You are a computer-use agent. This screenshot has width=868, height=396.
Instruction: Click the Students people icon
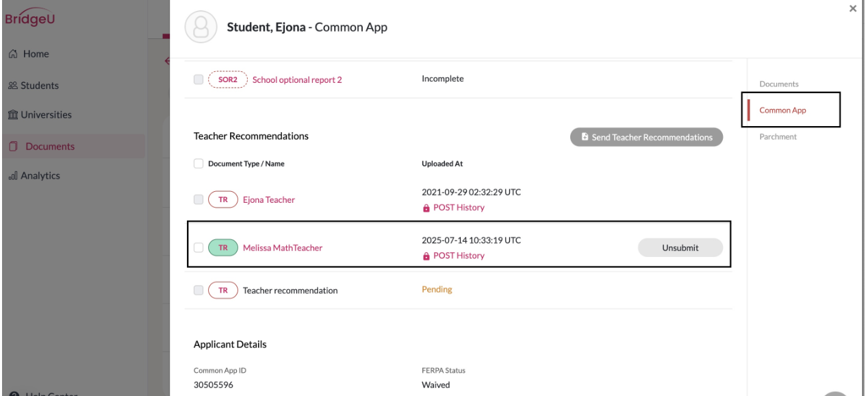click(x=12, y=86)
